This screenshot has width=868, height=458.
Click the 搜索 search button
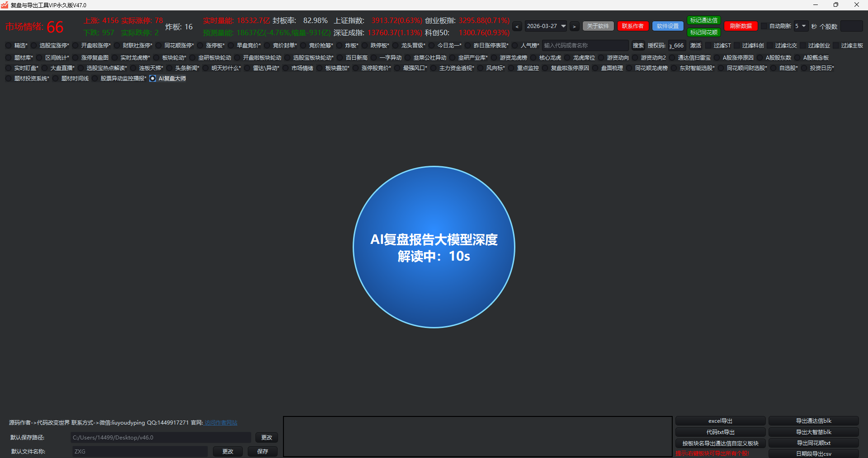[x=638, y=46]
